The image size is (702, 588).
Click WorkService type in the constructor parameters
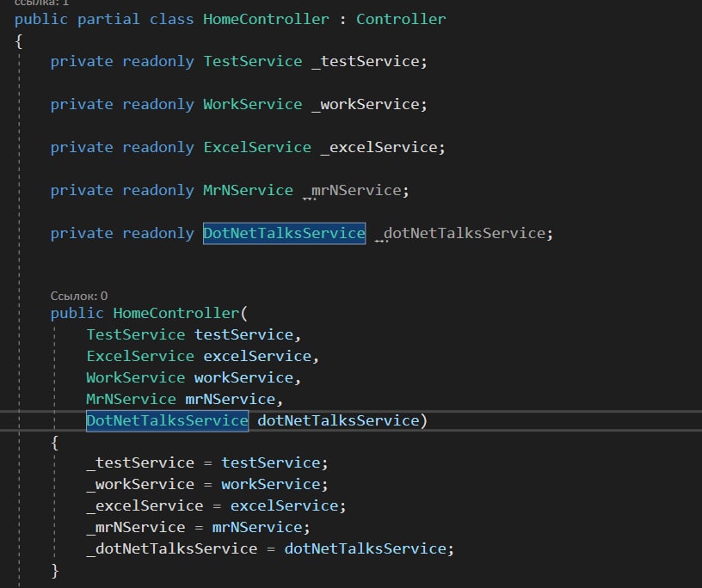point(136,377)
